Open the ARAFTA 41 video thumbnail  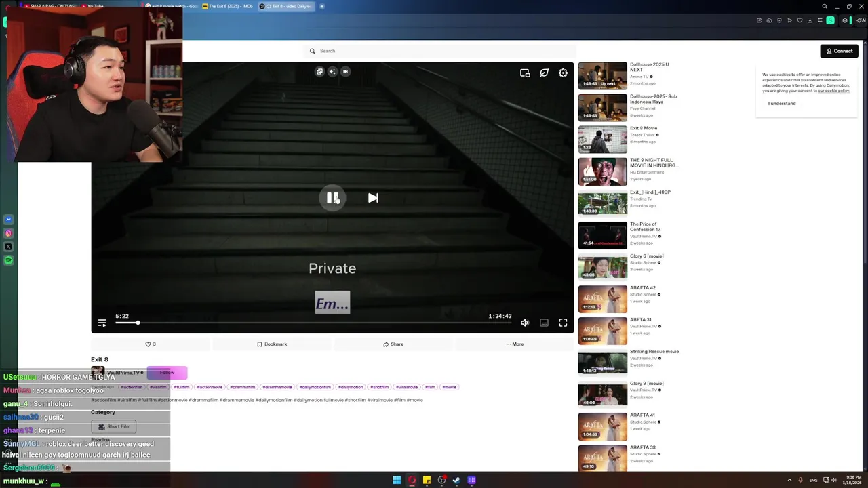(602, 426)
